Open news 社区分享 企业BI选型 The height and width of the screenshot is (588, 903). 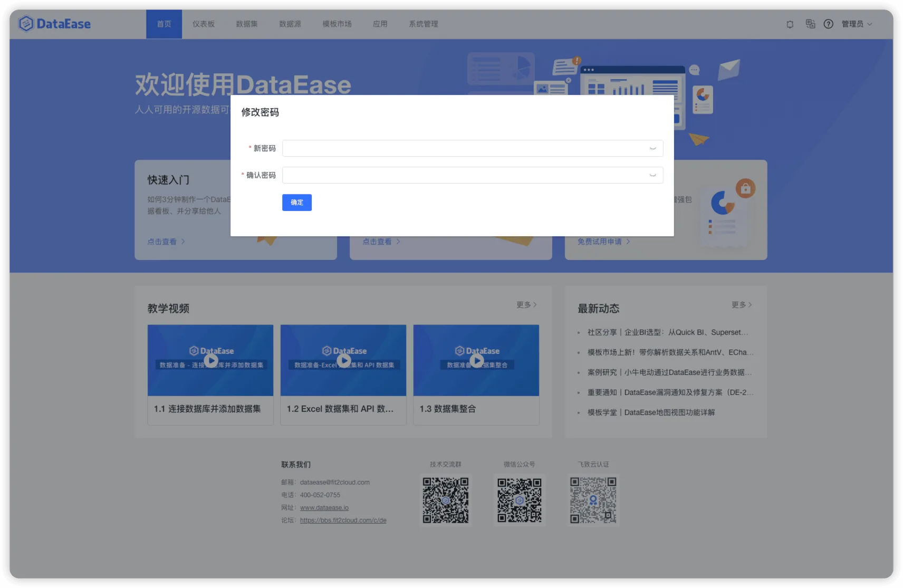668,333
